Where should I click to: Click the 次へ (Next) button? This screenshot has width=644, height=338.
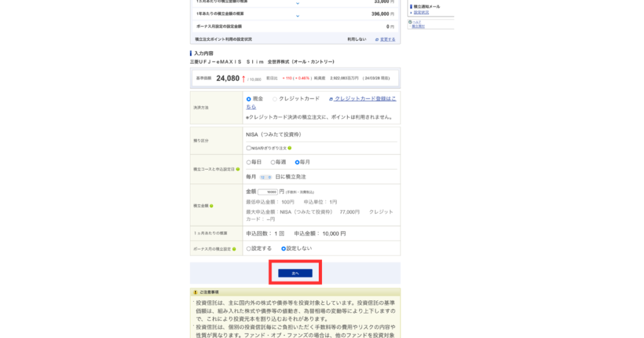click(x=295, y=273)
